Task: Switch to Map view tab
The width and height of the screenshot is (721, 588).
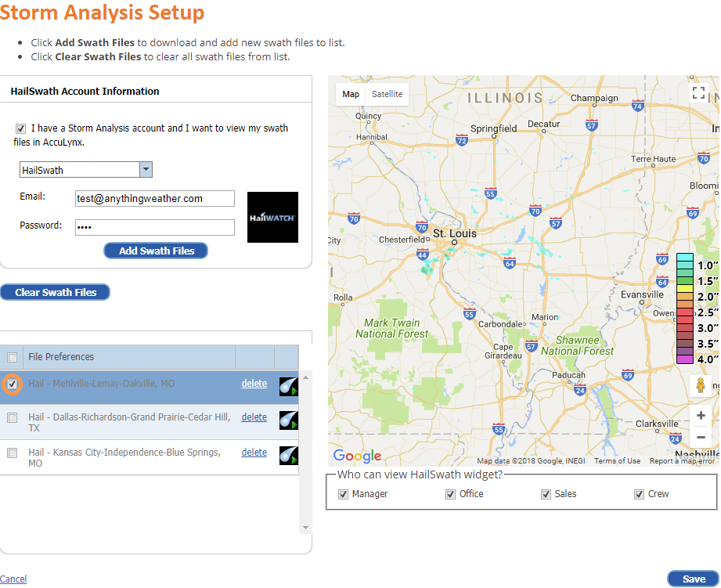Action: tap(351, 94)
